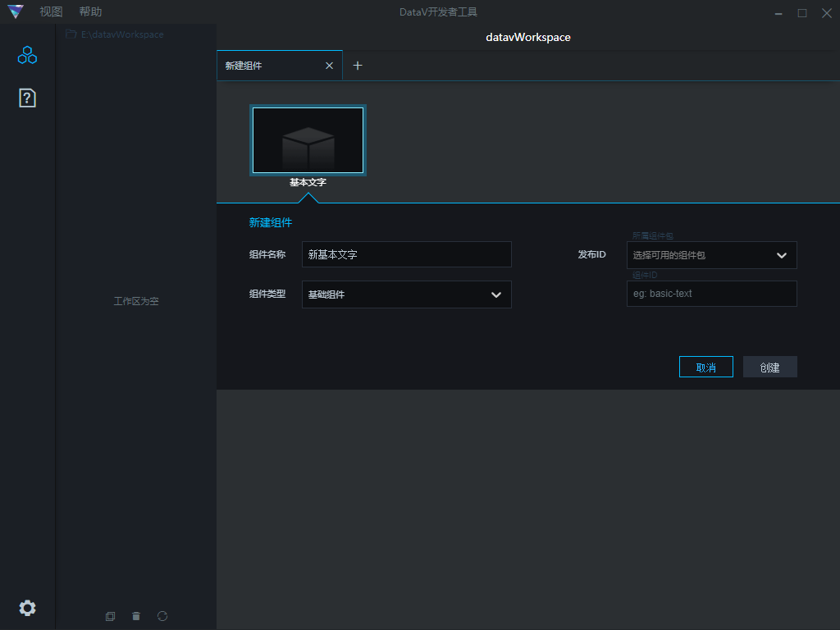Click the 组件名称 input field
Screen dimensions: 840x630
407,254
